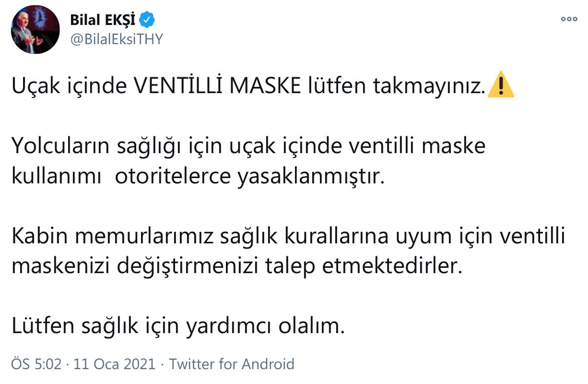The height and width of the screenshot is (384, 588).
Task: Click the blue verified badge
Action: [147, 20]
